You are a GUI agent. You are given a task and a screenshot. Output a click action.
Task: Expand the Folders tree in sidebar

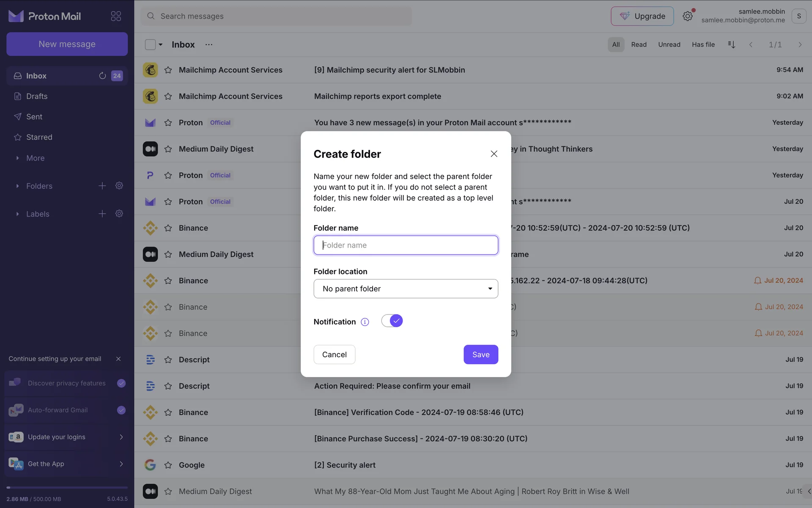17,186
